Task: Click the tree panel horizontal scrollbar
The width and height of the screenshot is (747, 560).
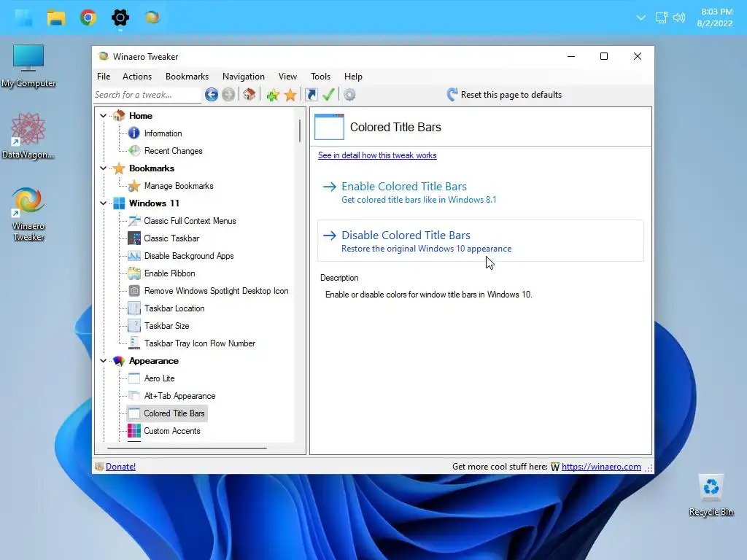Action: (x=187, y=448)
